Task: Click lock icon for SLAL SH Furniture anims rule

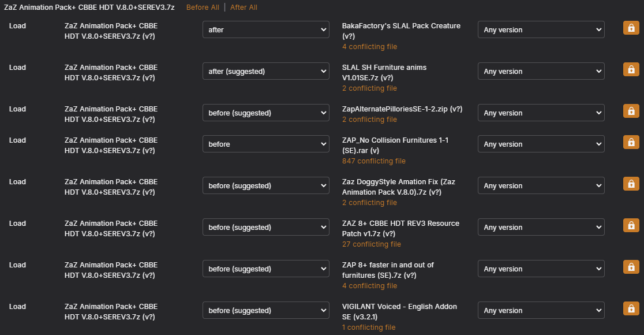Action: coord(631,69)
